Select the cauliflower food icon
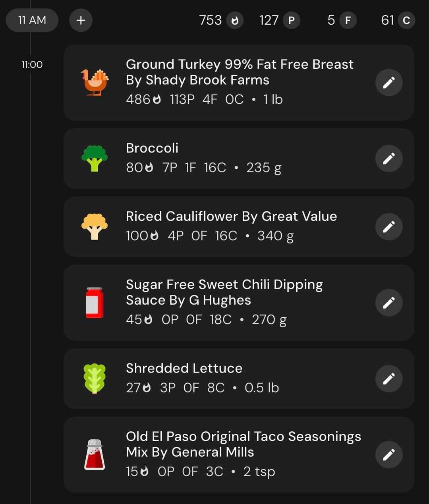 (x=95, y=227)
